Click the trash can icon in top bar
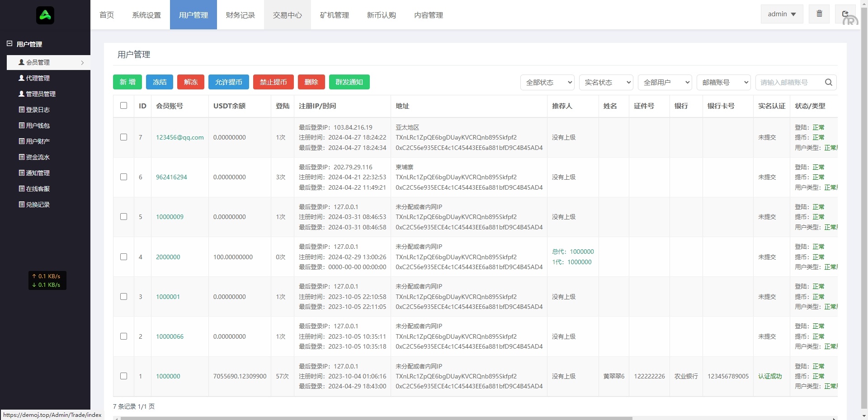Image resolution: width=868 pixels, height=420 pixels. coord(819,14)
